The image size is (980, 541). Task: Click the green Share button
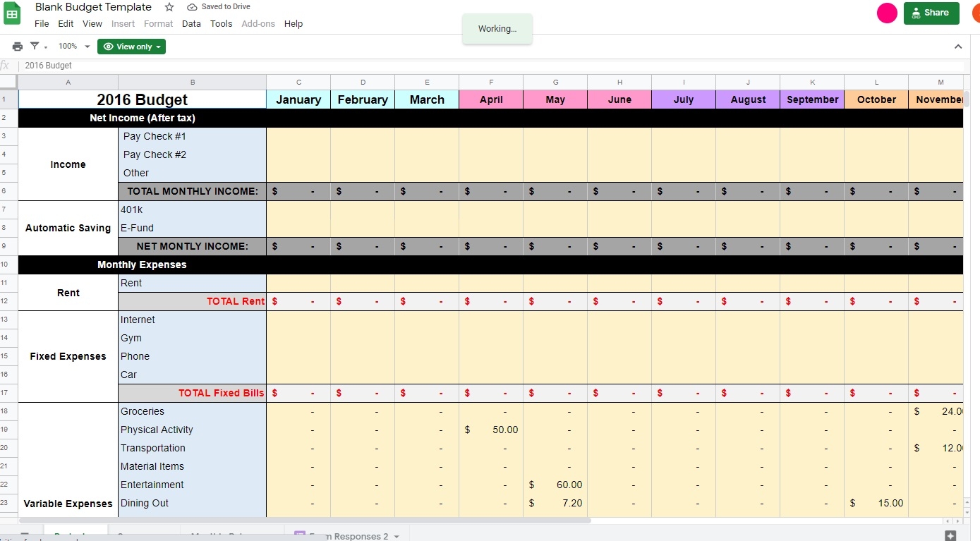click(931, 13)
